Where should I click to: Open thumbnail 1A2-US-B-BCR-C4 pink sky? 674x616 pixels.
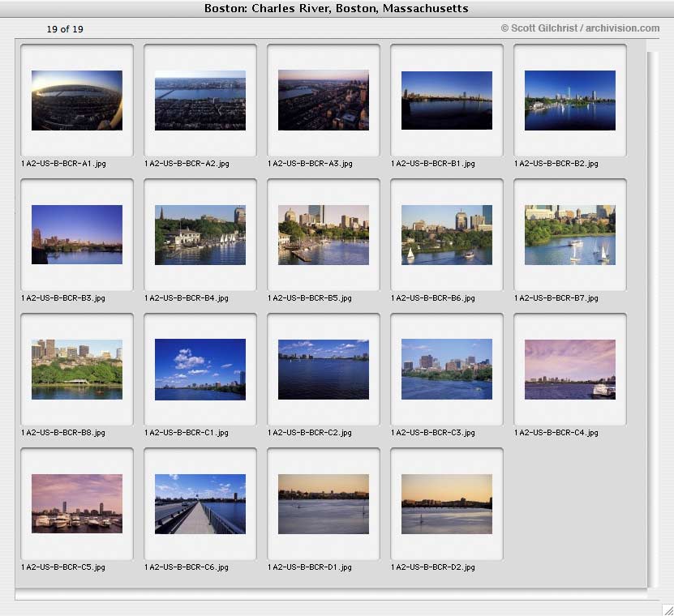[570, 370]
